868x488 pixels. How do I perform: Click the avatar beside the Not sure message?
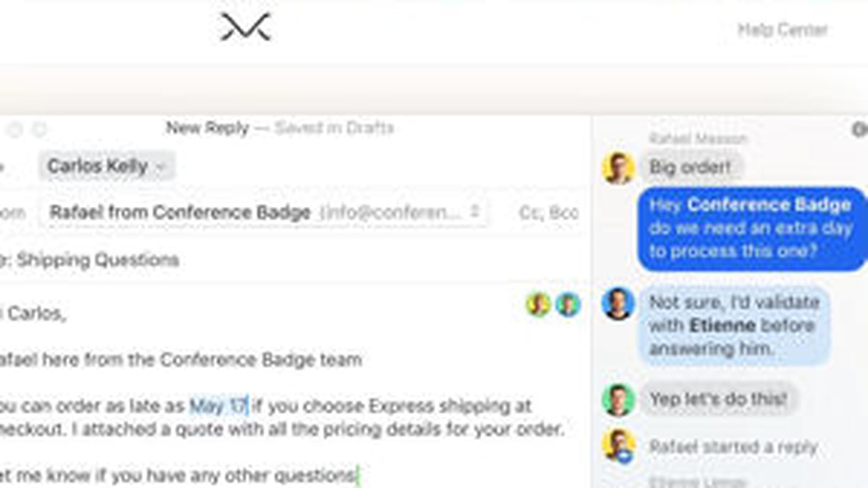tap(618, 304)
